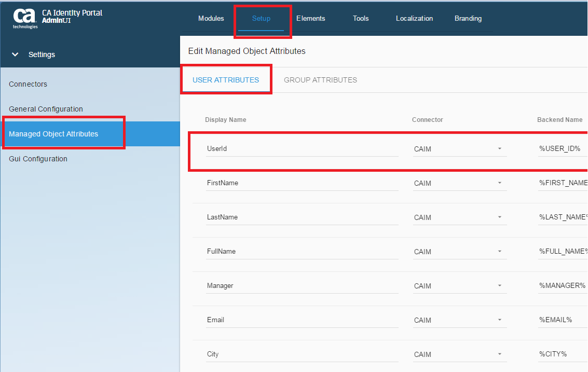Select Managed Object Attributes in sidebar

[x=90, y=134]
